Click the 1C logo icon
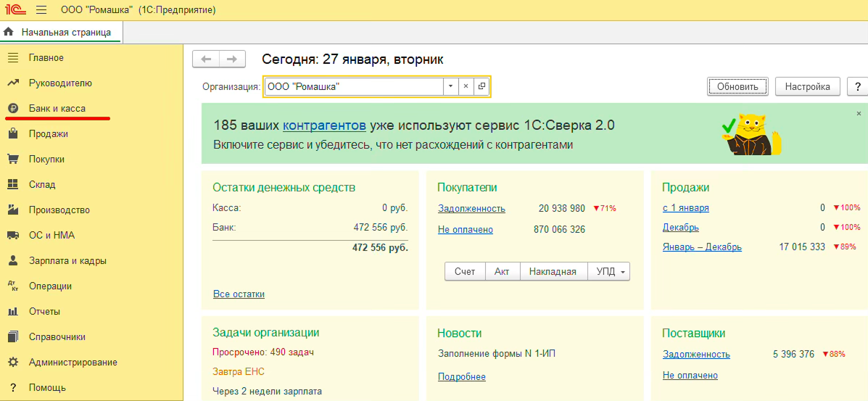Viewport: 868px width, 401px height. coord(15,10)
